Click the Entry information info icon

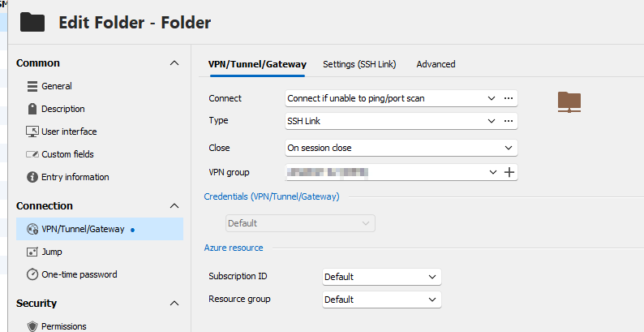point(32,177)
